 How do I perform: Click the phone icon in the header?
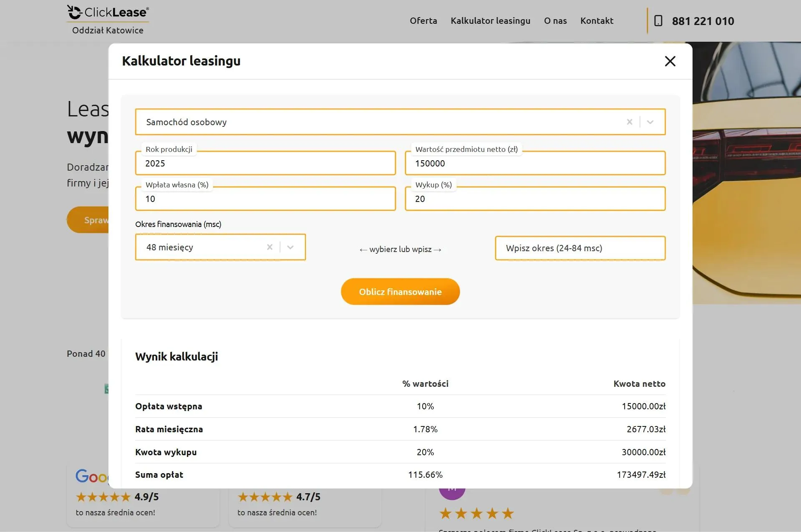pyautogui.click(x=658, y=21)
